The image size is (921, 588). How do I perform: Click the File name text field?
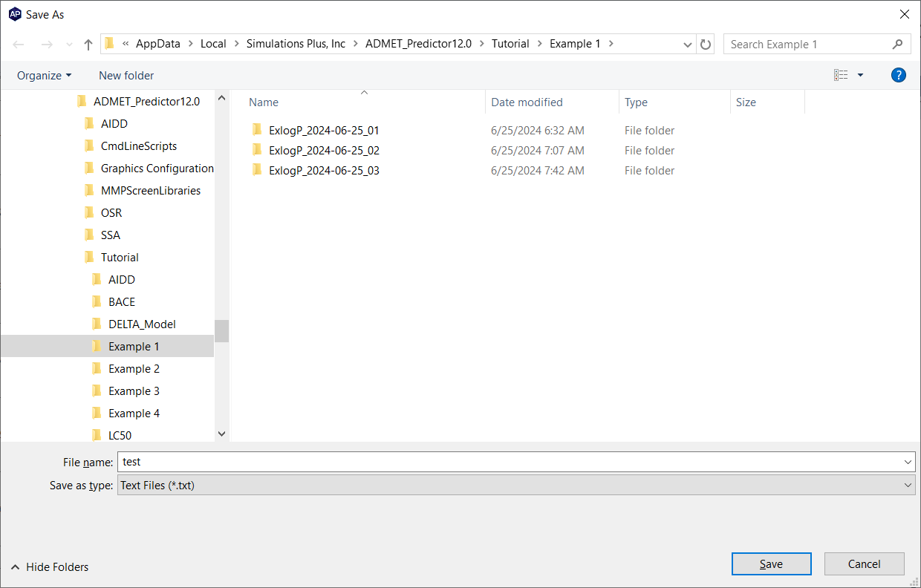(510, 462)
